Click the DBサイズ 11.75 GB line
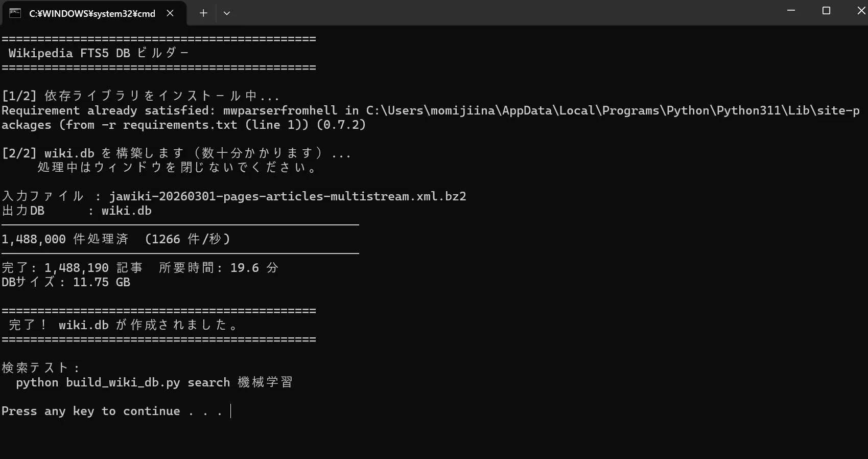 tap(66, 282)
